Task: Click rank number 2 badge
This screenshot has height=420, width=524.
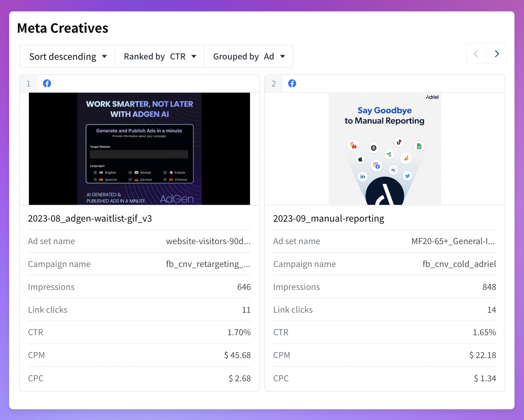Action: [x=274, y=83]
